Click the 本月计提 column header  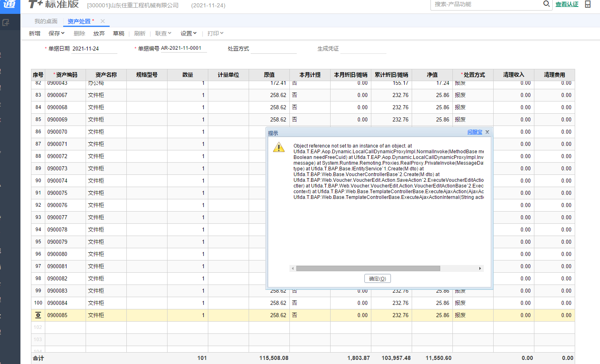point(310,75)
